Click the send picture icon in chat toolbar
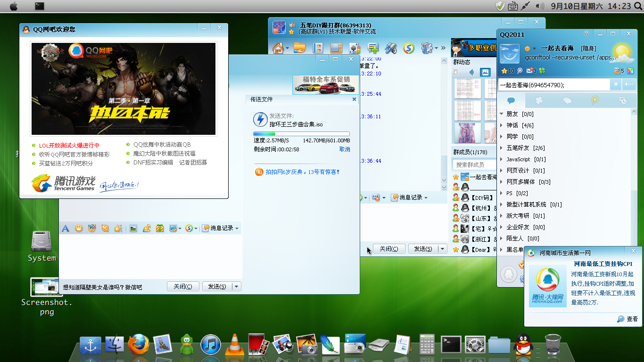644x362 pixels. point(133,228)
